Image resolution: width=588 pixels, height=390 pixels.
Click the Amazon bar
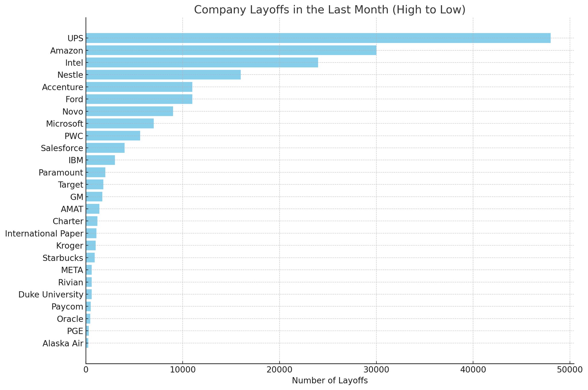click(x=231, y=50)
